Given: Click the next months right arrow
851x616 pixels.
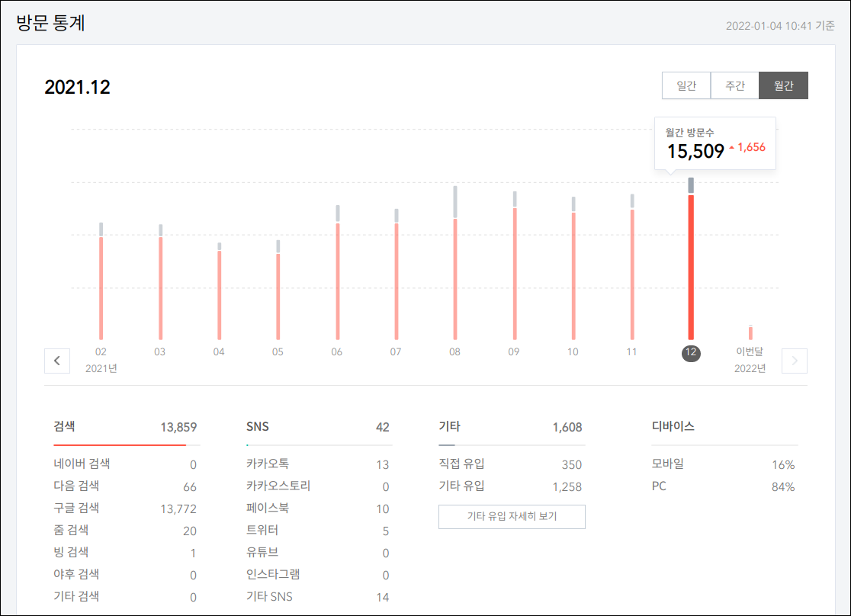Looking at the screenshot, I should tap(794, 361).
